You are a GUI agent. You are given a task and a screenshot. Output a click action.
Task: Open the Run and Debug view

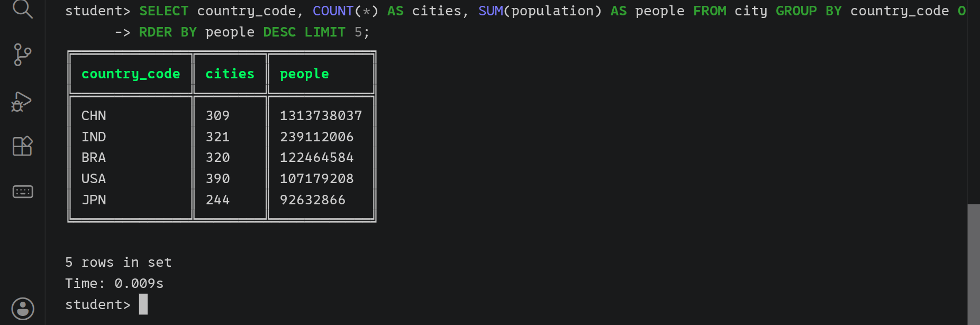point(22,101)
